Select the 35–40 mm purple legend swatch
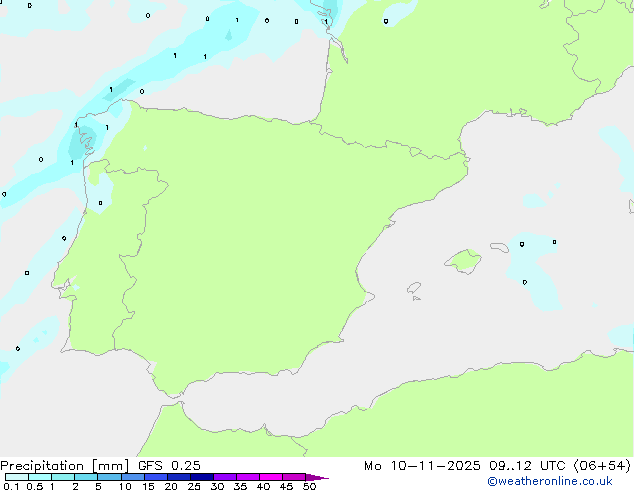634x490 pixels. coord(247,477)
